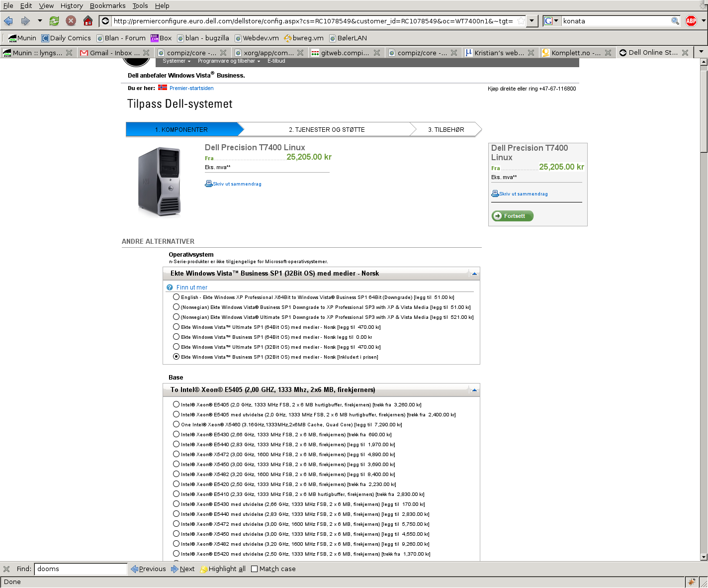
Task: Click the Skriv ut sammendrag printer icon under product title
Action: pyautogui.click(x=209, y=184)
